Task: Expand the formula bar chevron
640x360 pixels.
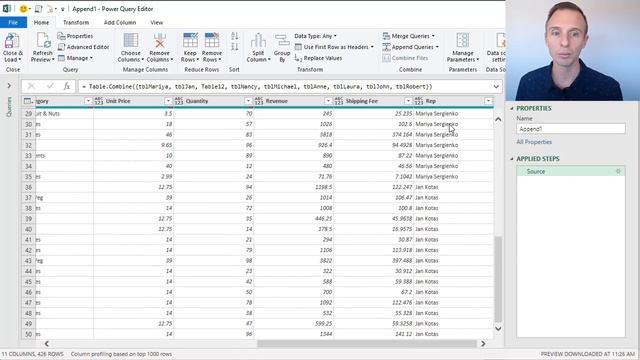Action: coord(496,87)
